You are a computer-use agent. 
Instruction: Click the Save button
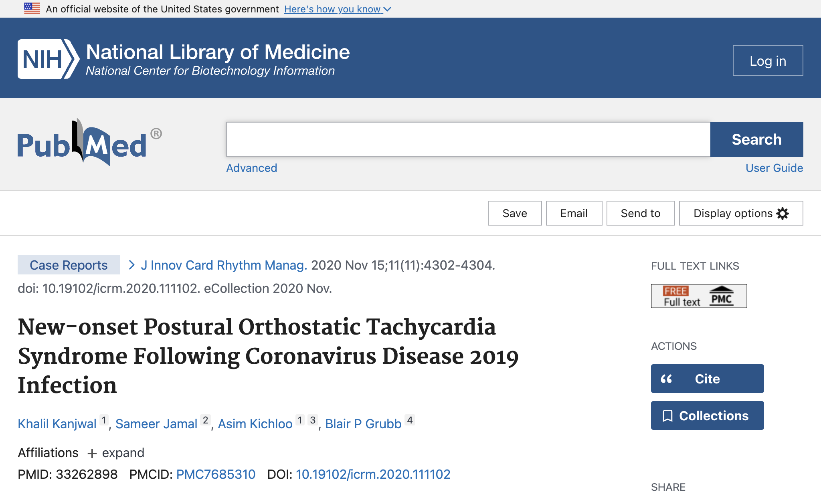coord(515,213)
